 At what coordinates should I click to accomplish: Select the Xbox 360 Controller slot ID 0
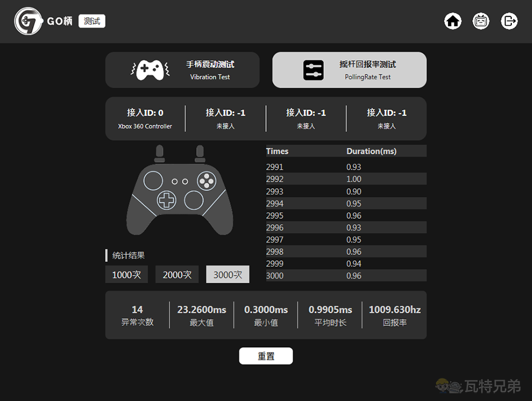click(145, 118)
